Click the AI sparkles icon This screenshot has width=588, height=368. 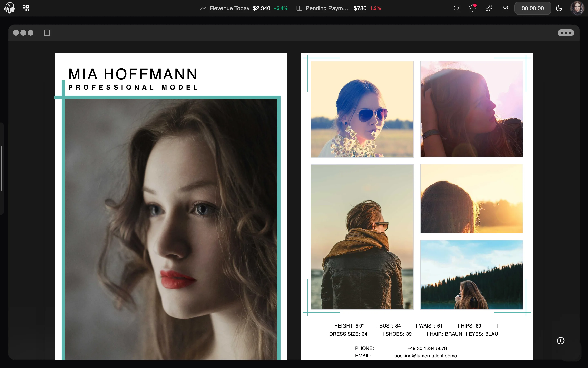[489, 8]
